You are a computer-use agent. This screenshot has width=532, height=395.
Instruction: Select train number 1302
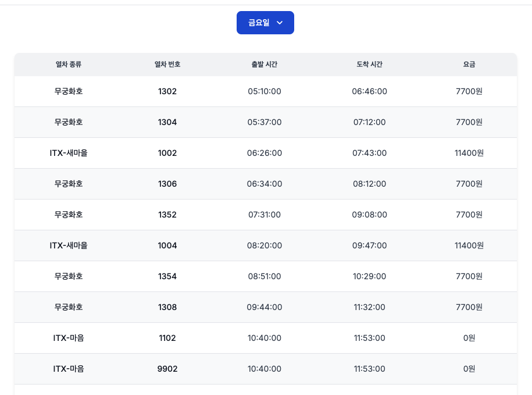click(x=167, y=91)
